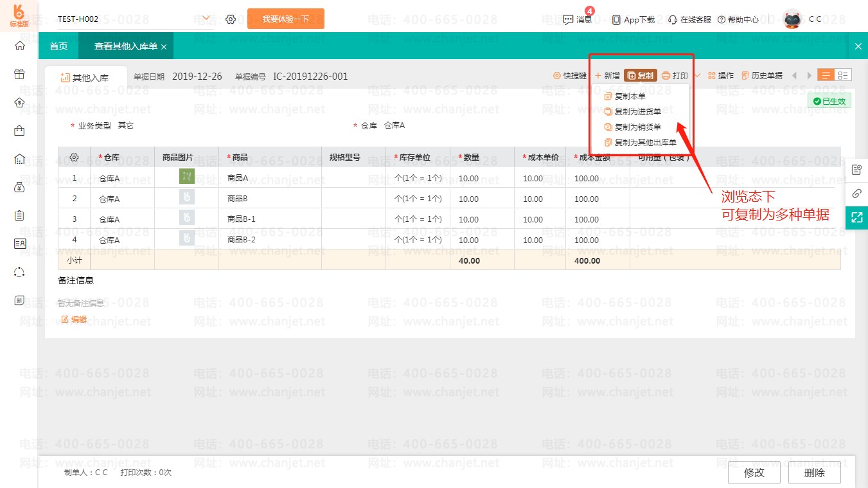Click the 商品B-1 product cell
868x488 pixels.
(x=270, y=219)
